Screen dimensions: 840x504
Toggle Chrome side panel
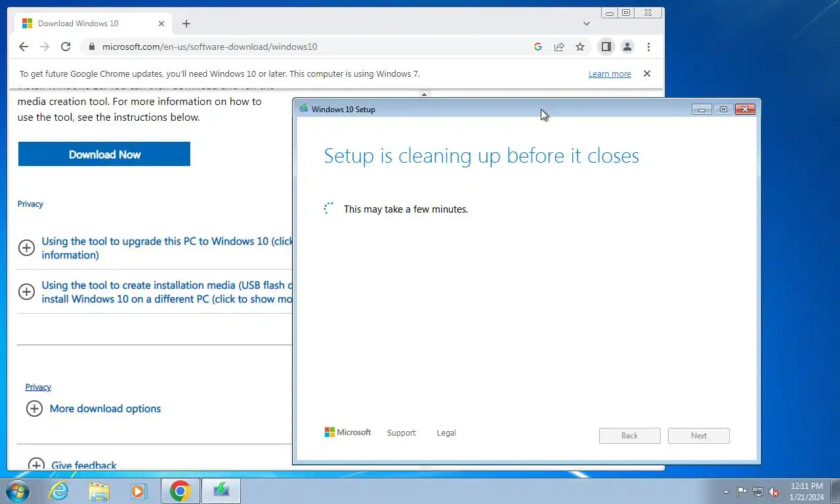(606, 47)
